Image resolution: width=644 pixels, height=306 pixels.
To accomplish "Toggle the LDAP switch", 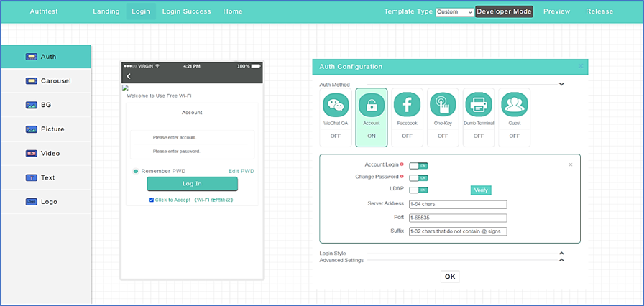I will click(x=418, y=190).
